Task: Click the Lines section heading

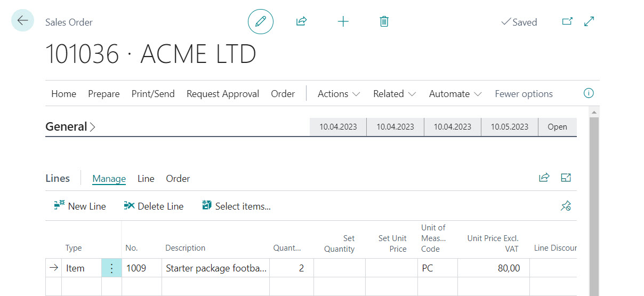Action: point(58,179)
